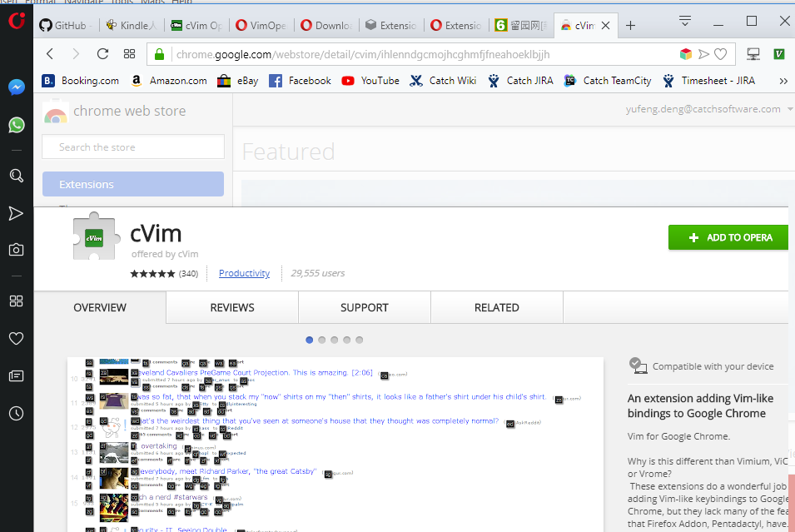795x532 pixels.
Task: Select the third screenshot carousel dot
Action: coord(334,340)
